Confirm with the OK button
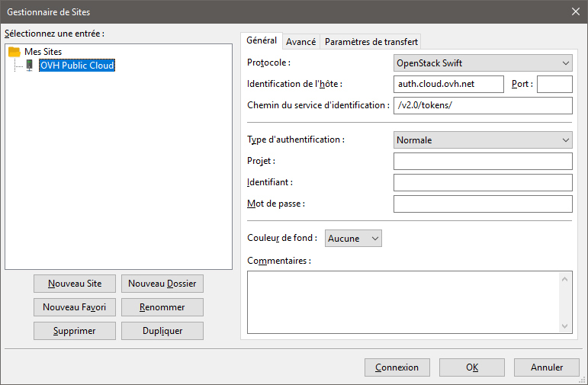 pyautogui.click(x=471, y=367)
